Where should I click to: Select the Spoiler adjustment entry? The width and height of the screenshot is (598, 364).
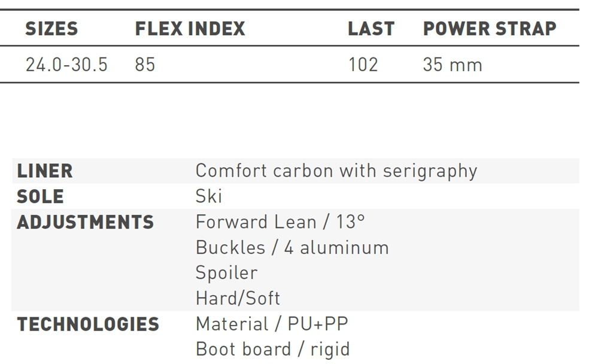(x=226, y=273)
